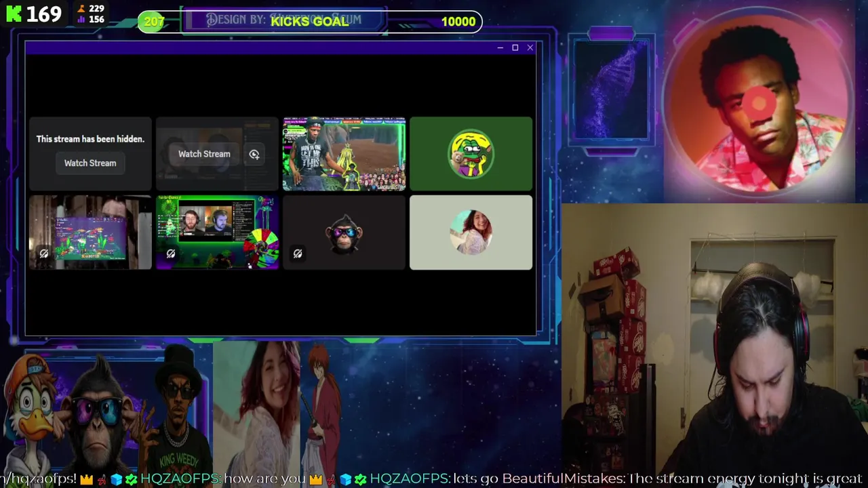Viewport: 868px width, 488px height.
Task: Minimize the call window
Action: pyautogui.click(x=500, y=47)
